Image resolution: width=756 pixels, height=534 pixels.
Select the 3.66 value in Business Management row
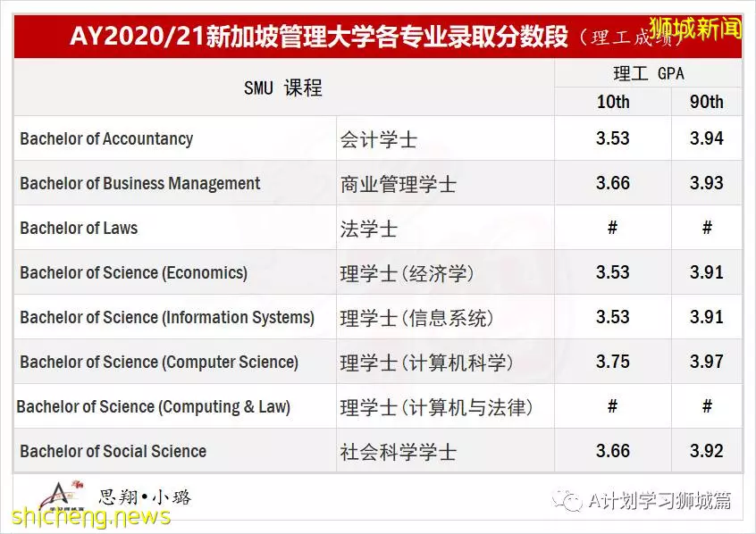(x=613, y=183)
